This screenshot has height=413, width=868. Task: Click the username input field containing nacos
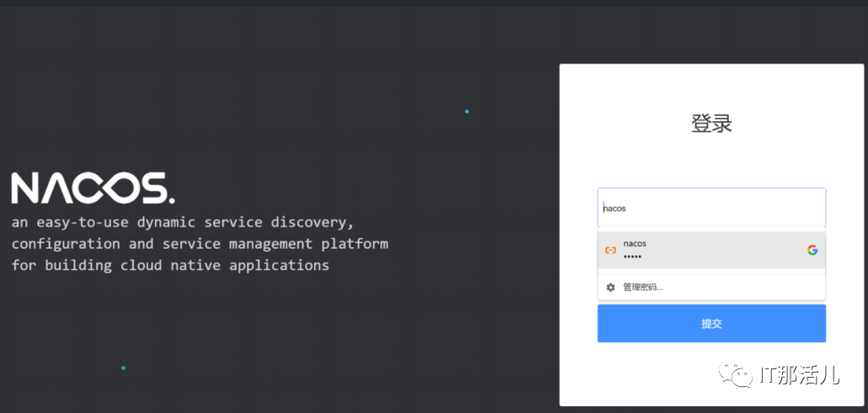(711, 207)
